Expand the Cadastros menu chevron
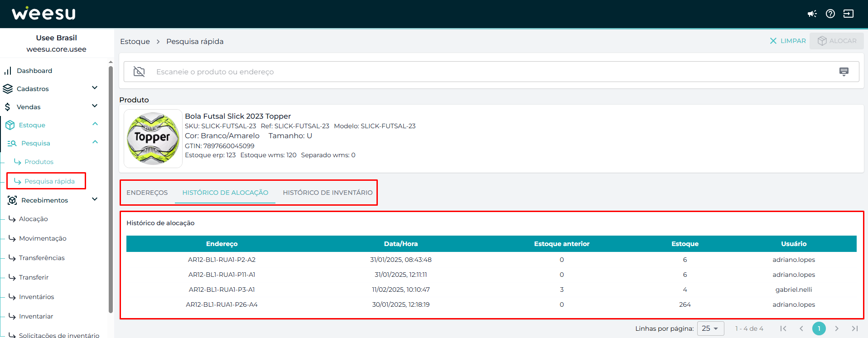 point(95,88)
